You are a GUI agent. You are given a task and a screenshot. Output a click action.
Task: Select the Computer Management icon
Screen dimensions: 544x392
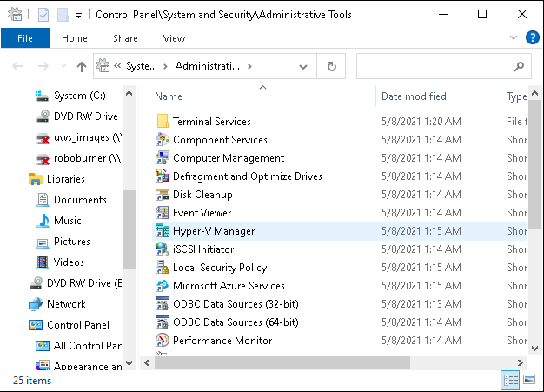[x=163, y=158]
